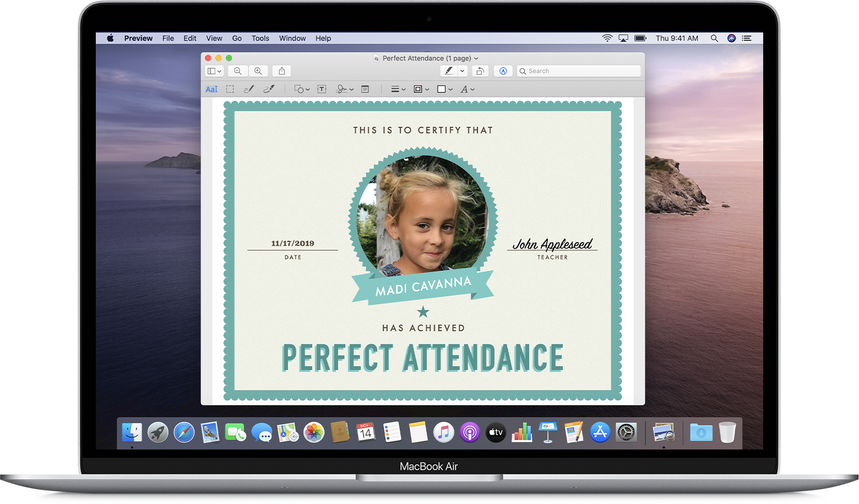Click the Highlight pen button
859x504 pixels.
point(449,71)
